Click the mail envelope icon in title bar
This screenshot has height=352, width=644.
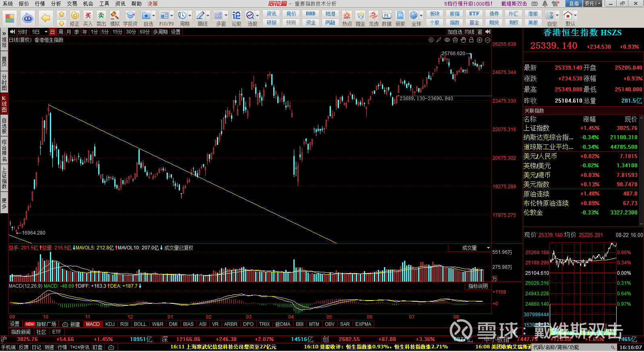click(535, 4)
